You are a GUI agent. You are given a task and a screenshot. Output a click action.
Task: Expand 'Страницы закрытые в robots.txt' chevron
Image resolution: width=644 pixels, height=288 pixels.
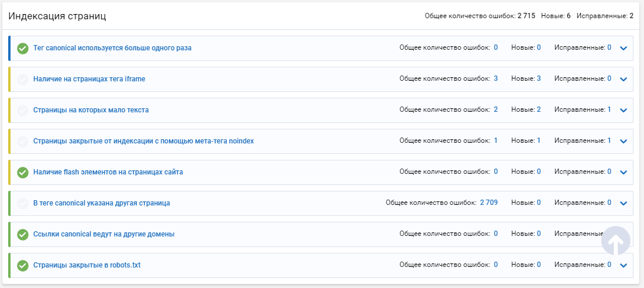pos(624,265)
